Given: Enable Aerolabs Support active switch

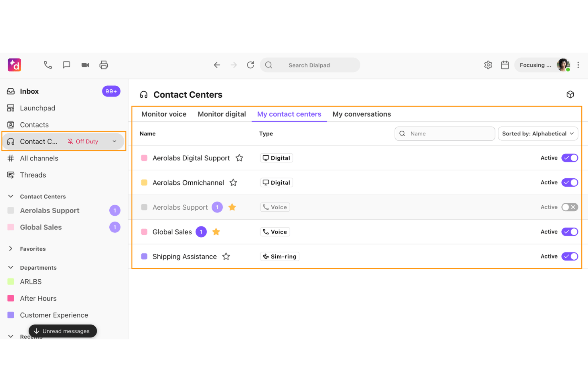Looking at the screenshot, I should coord(570,207).
